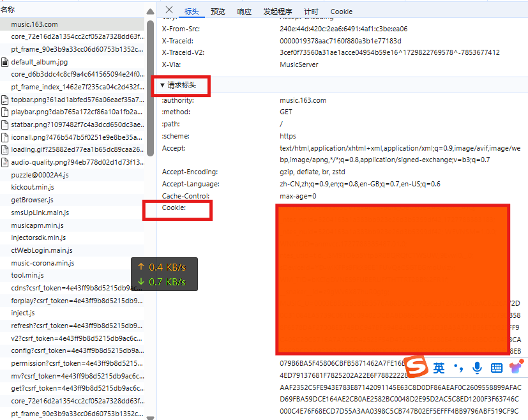Switch to the 响应 tab
Screen dimensions: 528x420
[244, 11]
